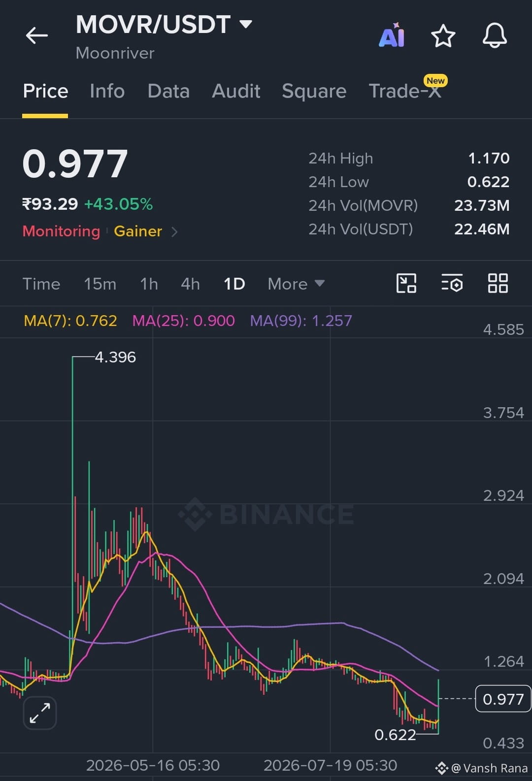Switch to the Audit tab
The width and height of the screenshot is (532, 781).
coord(236,92)
